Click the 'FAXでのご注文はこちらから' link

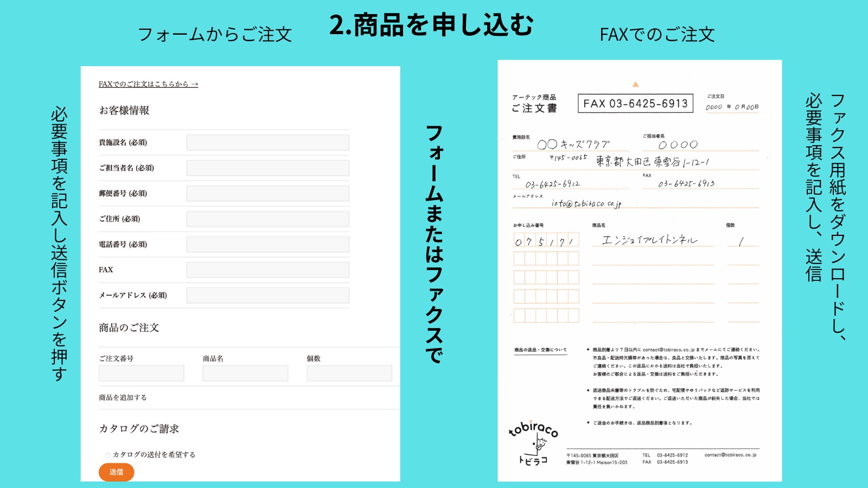[x=148, y=84]
